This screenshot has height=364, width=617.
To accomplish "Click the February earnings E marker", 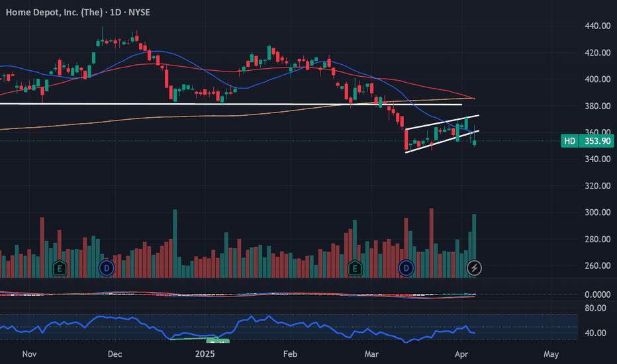I will click(x=355, y=269).
